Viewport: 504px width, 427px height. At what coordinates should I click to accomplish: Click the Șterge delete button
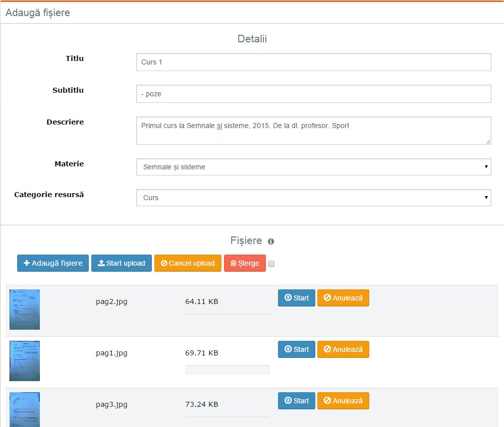[245, 263]
